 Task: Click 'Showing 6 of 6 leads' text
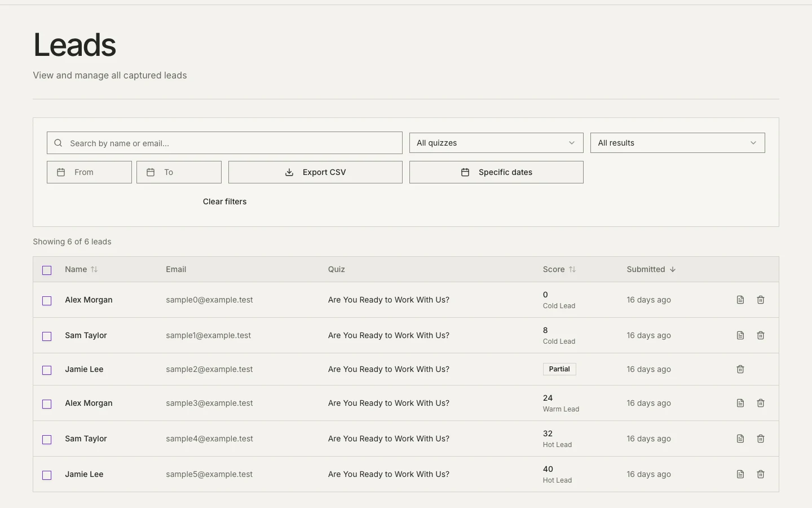tap(72, 242)
